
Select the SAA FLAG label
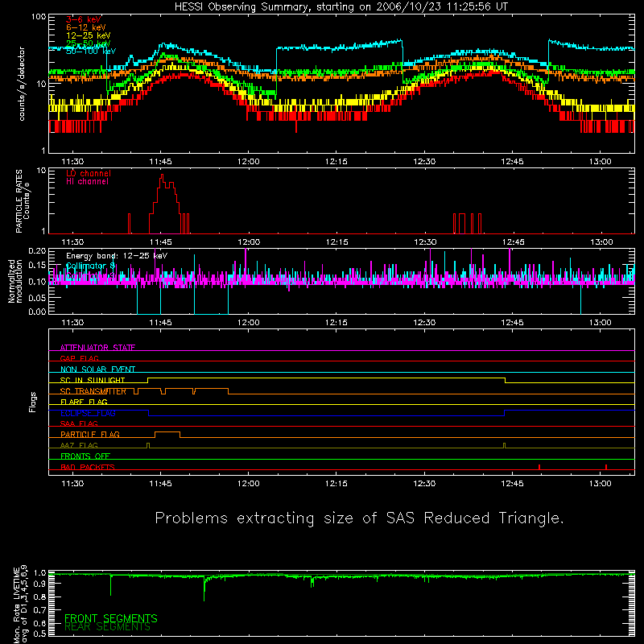[79, 423]
